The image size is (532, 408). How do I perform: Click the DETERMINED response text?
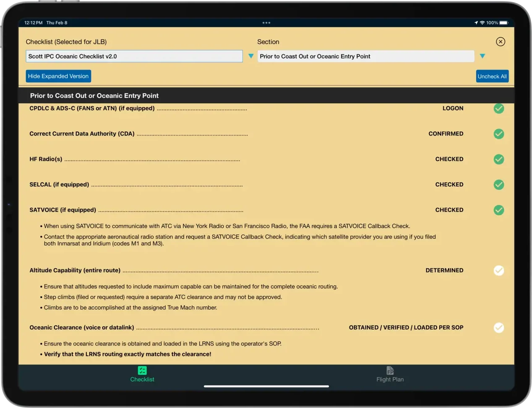click(x=444, y=270)
